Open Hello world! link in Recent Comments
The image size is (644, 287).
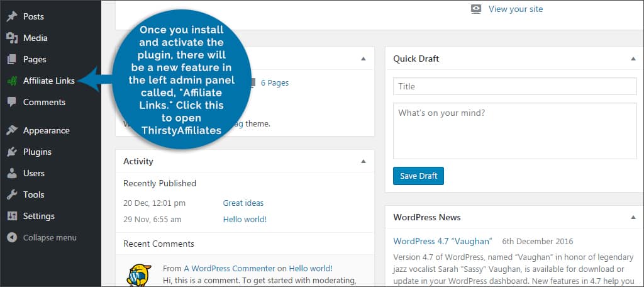(311, 269)
